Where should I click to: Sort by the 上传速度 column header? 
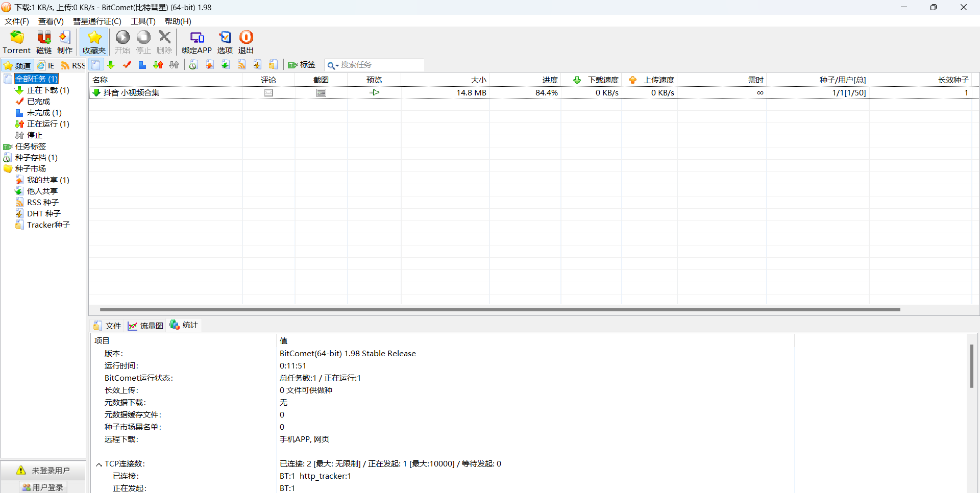point(650,80)
